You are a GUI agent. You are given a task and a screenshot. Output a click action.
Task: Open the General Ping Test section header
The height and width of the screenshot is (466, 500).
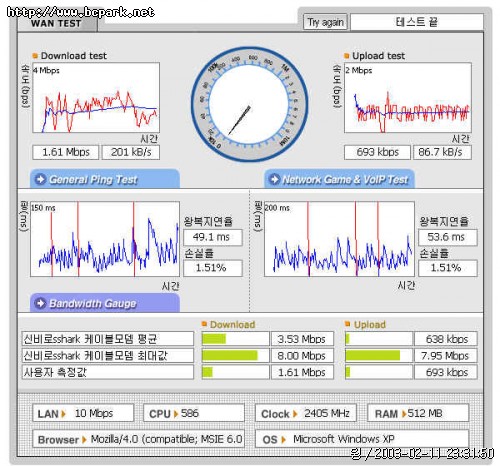105,179
